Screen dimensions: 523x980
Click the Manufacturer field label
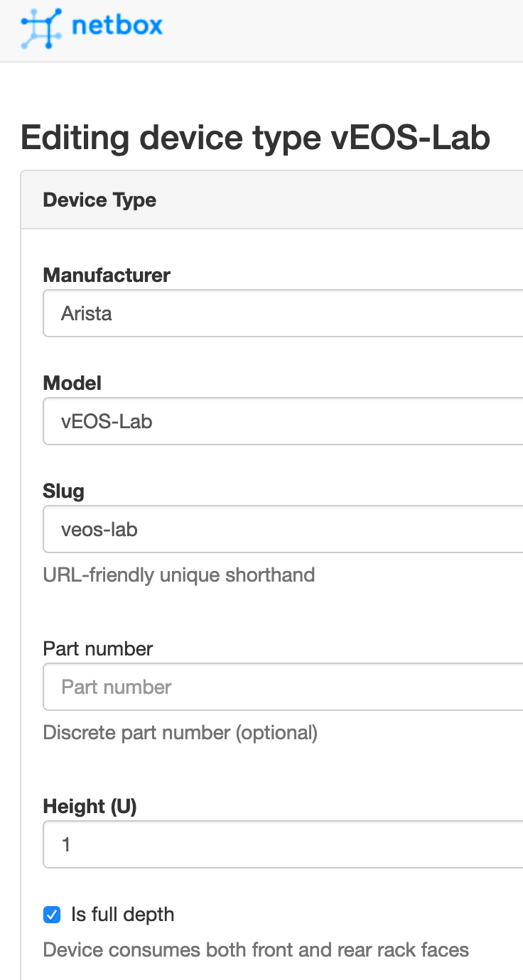107,276
